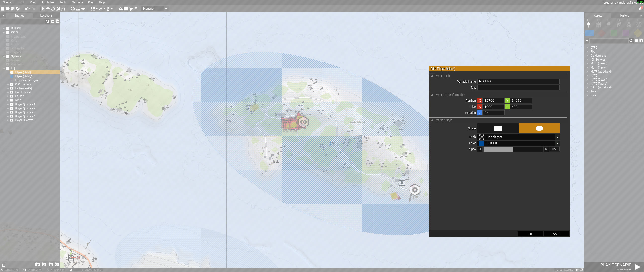
Task: Confirm marker edits with OK
Action: point(530,234)
